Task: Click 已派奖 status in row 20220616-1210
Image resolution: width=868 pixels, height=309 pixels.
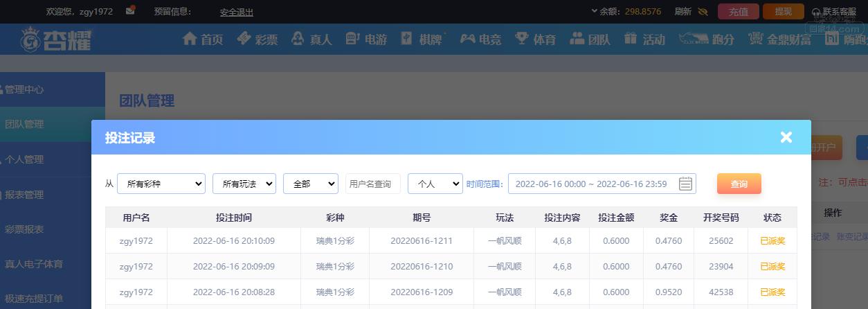Action: point(772,267)
